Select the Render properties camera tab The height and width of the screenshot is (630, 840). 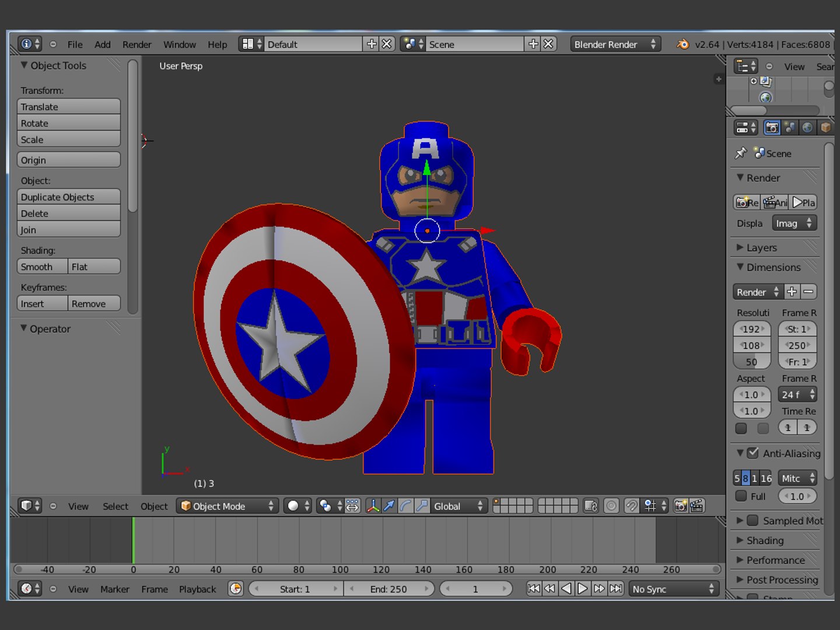[772, 127]
